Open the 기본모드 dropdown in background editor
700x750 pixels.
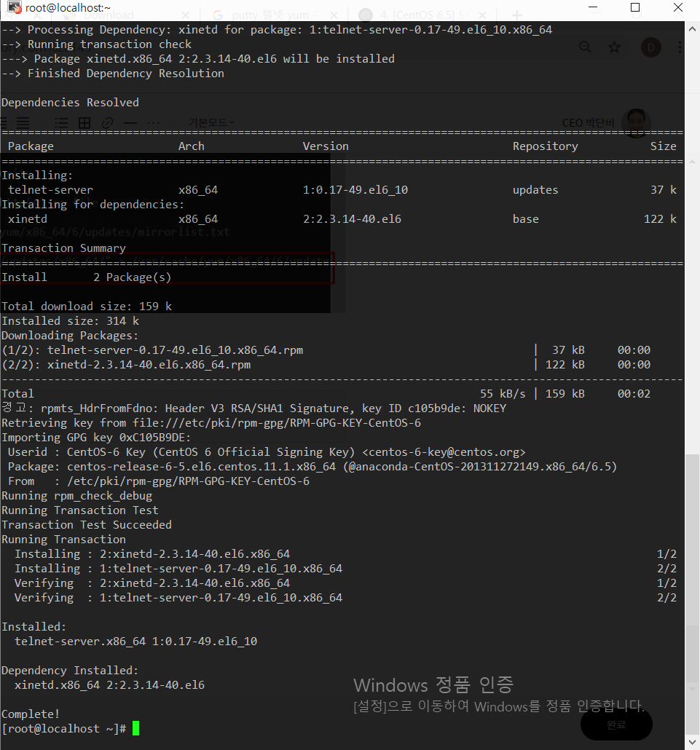pyautogui.click(x=211, y=122)
